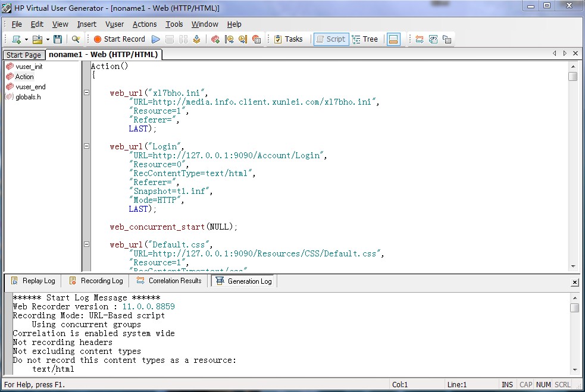Switch to the Recording Log tab
This screenshot has height=392, width=585.
(x=96, y=281)
